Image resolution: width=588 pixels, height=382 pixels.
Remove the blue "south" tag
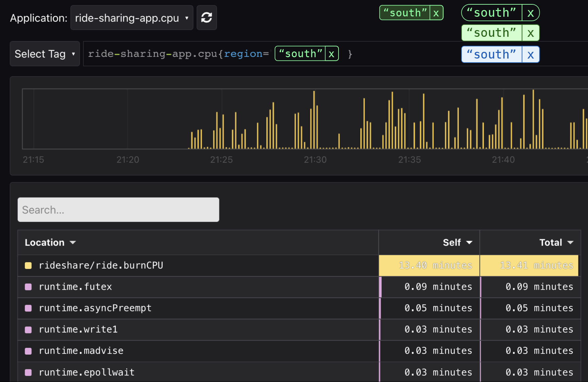[x=531, y=54]
